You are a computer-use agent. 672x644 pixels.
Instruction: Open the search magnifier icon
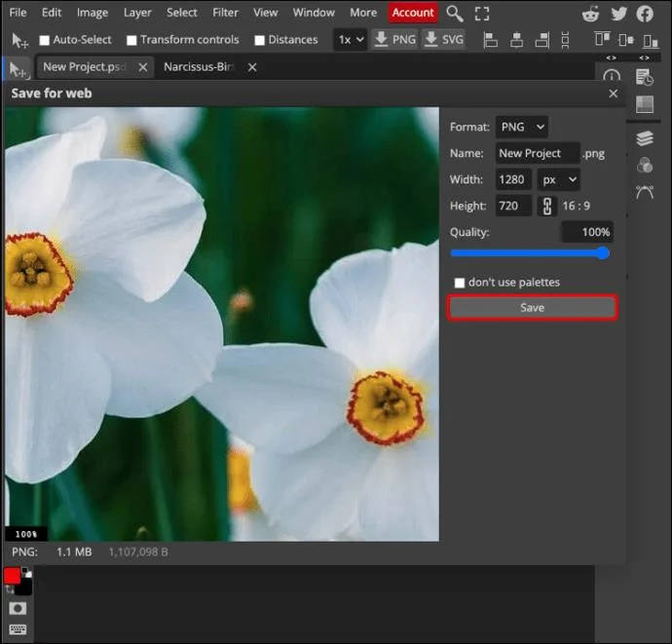pos(455,14)
